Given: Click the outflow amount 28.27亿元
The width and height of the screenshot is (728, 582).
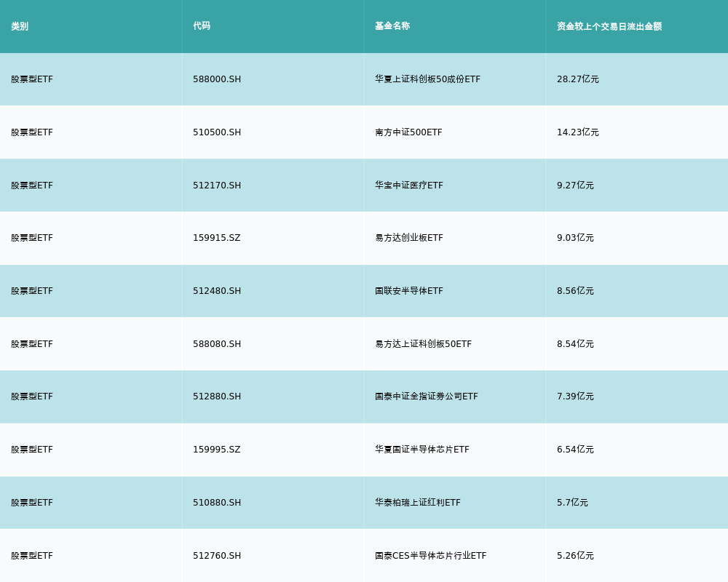Looking at the screenshot, I should coord(575,79).
